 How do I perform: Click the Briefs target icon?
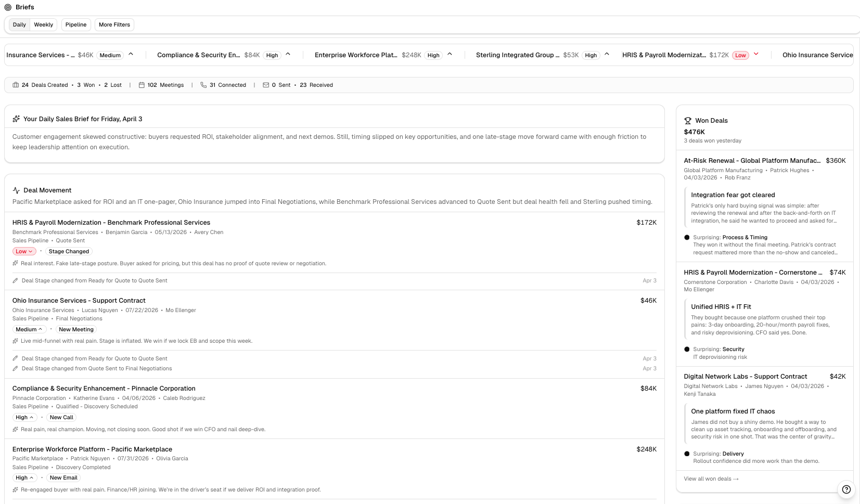pos(8,7)
